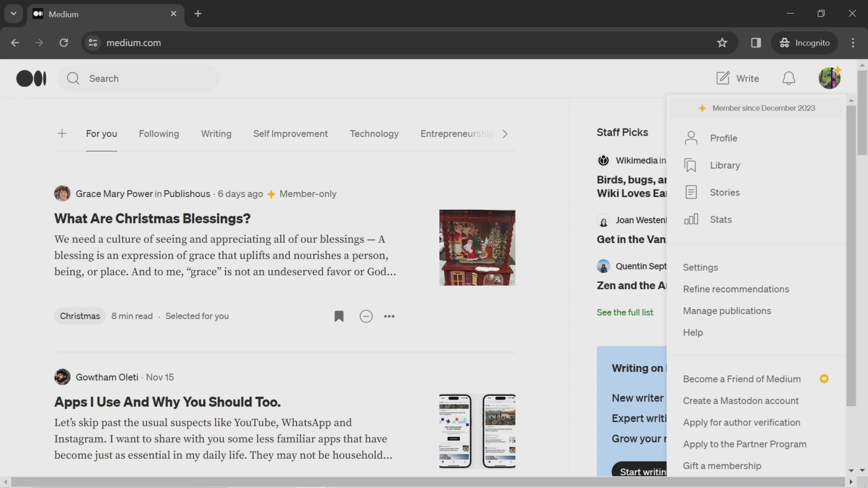Open the Technology tab
The height and width of the screenshot is (488, 868).
(374, 134)
